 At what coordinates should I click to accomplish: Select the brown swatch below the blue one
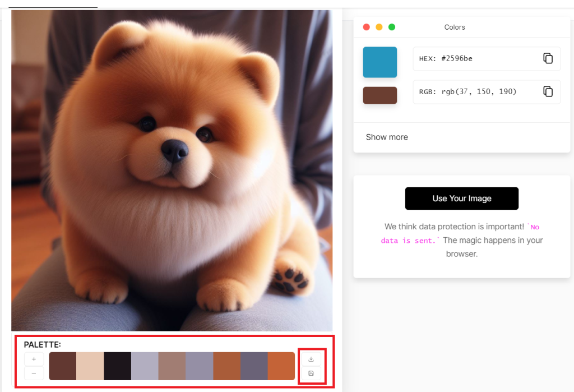(380, 95)
